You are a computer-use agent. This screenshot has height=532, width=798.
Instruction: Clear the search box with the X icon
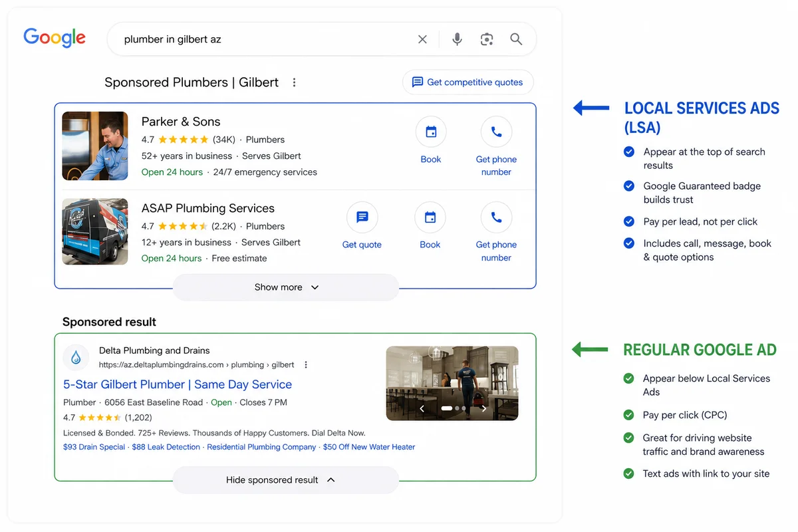pos(422,39)
